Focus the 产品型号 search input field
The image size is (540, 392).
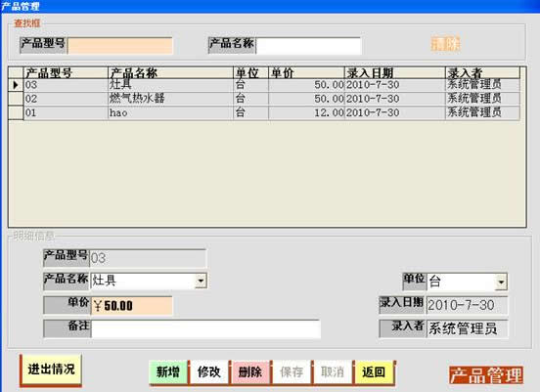point(120,46)
